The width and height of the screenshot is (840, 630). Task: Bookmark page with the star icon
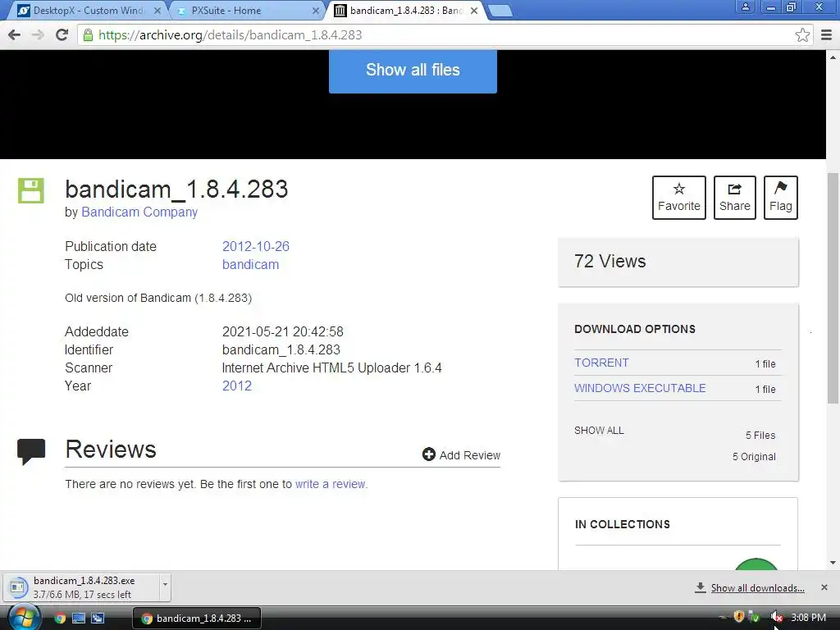802,35
